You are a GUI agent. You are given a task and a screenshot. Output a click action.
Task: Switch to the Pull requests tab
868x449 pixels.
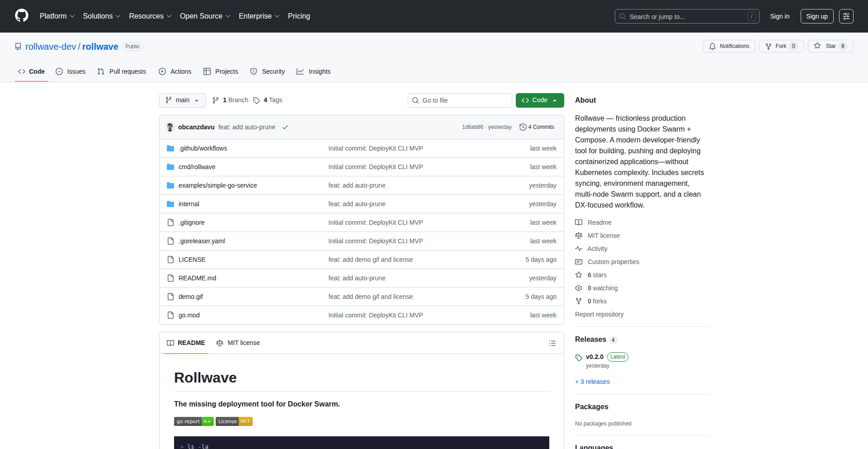tap(121, 71)
